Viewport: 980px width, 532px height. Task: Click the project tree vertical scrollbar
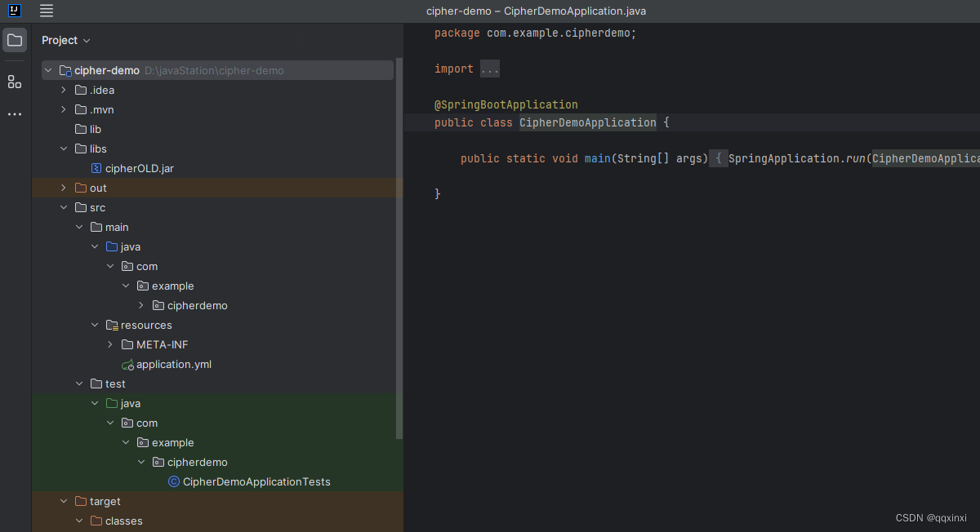pyautogui.click(x=399, y=249)
